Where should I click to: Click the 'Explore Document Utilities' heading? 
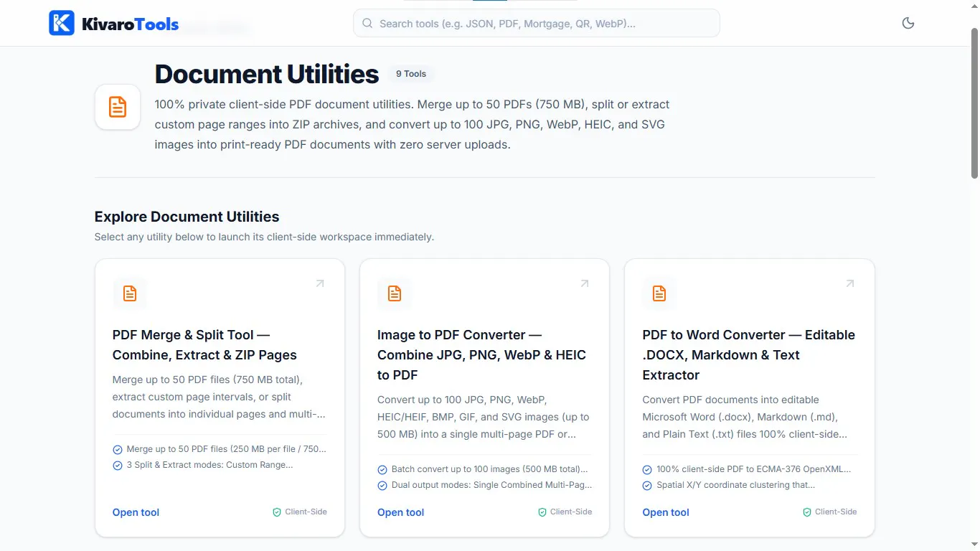click(187, 217)
